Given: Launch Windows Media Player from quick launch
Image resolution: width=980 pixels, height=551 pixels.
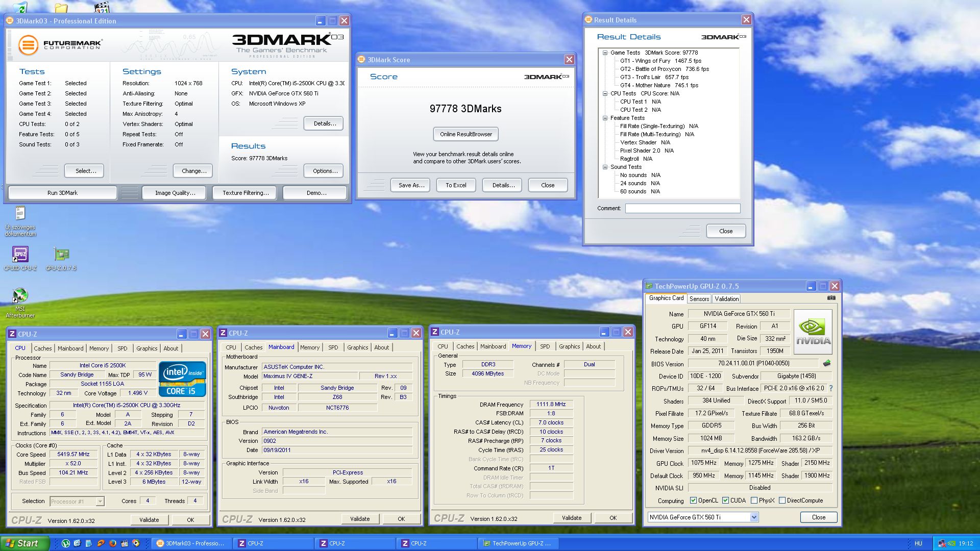Looking at the screenshot, I should point(136,543).
